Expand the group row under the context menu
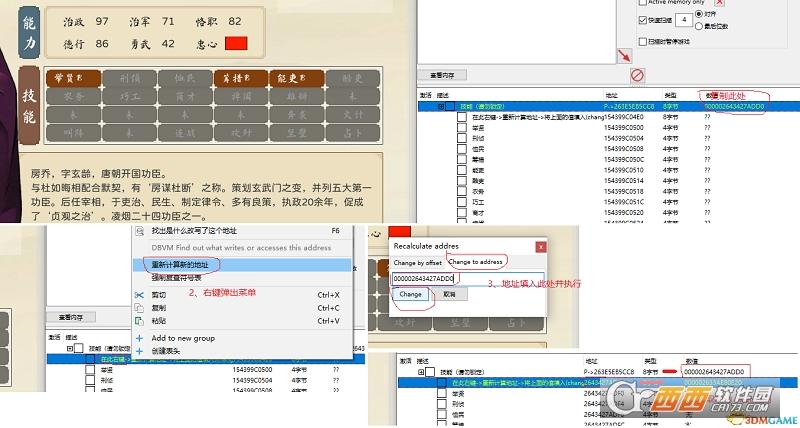The image size is (800, 428). (x=70, y=348)
